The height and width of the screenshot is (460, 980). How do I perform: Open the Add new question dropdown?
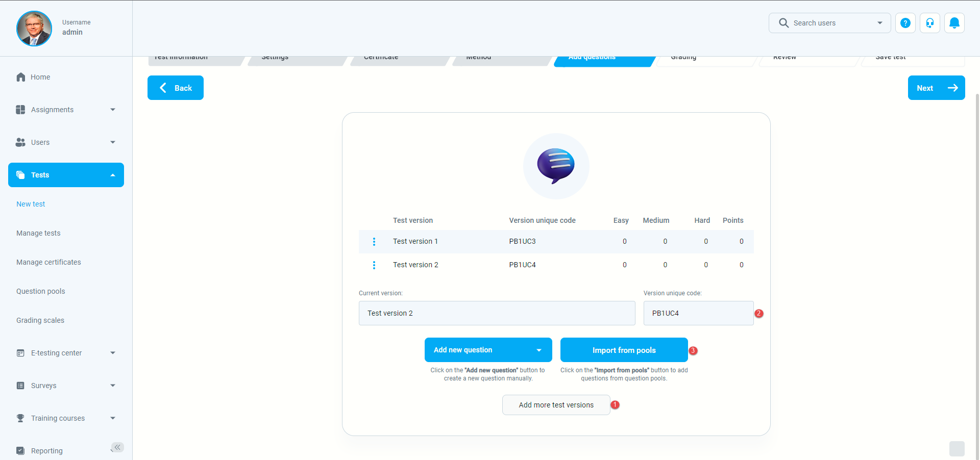538,350
